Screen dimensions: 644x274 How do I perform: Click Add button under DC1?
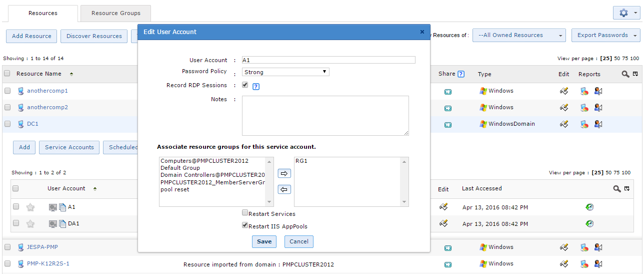coord(24,147)
